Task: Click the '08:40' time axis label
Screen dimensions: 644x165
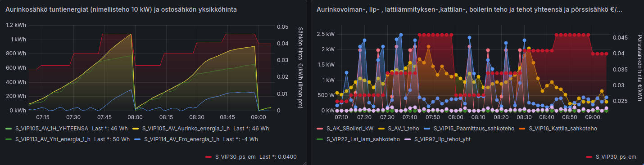Action: (547, 117)
